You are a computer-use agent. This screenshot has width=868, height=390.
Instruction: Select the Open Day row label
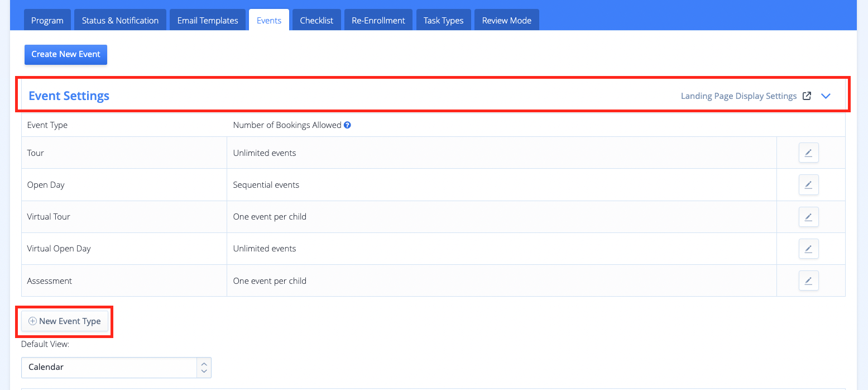(46, 185)
